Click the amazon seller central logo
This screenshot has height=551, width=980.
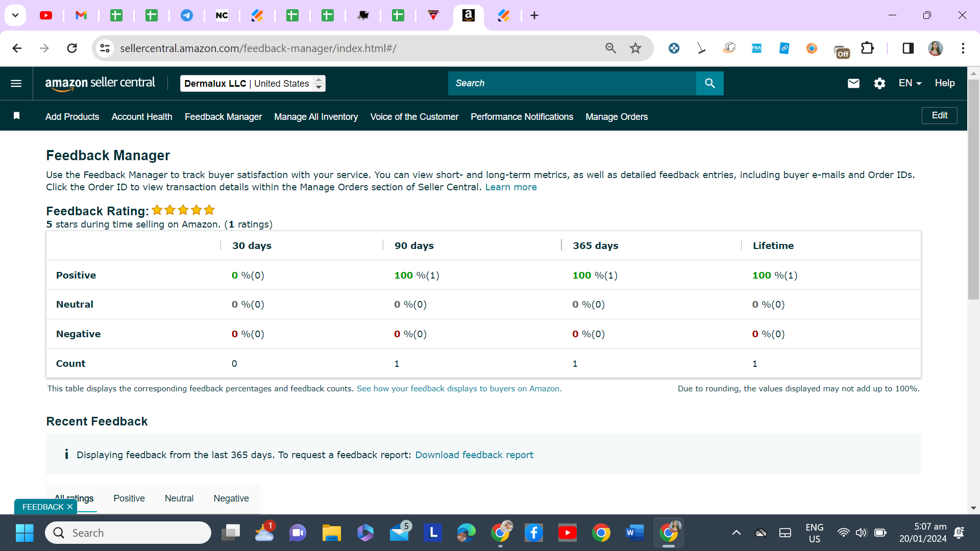[x=100, y=83]
